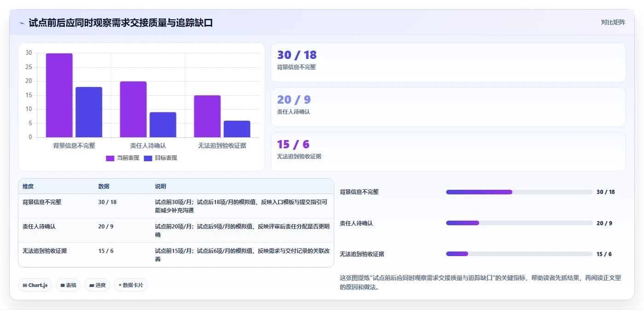Click the progress value 30 / 18

pos(606,192)
